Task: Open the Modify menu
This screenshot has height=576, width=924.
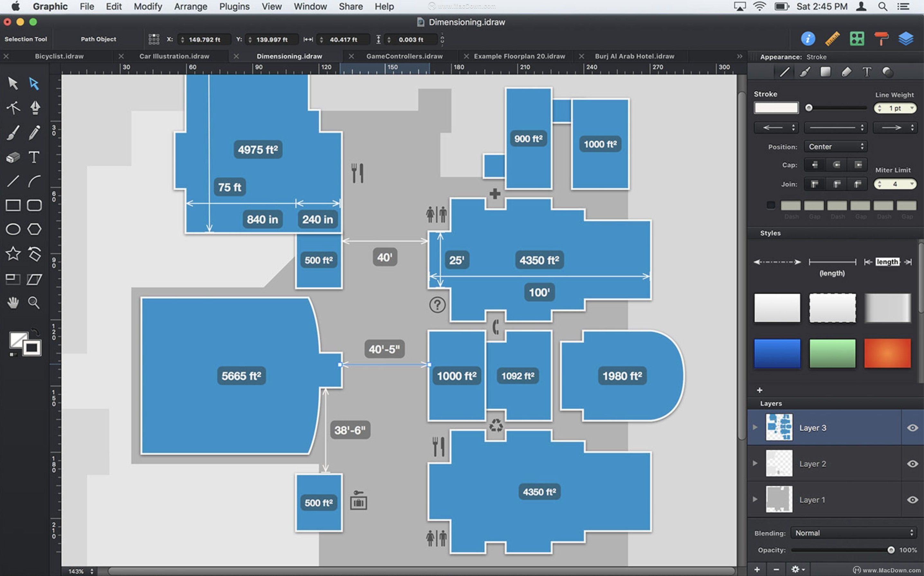Action: (148, 6)
